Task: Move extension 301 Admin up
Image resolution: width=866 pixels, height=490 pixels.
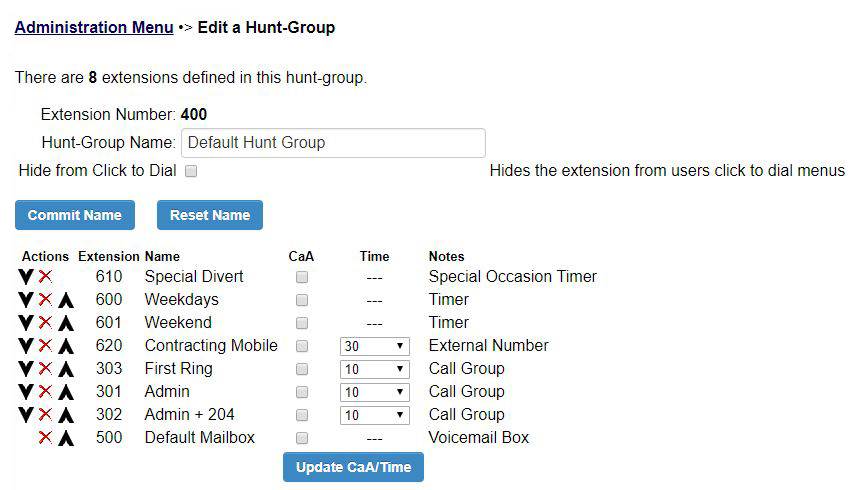Action: (66, 392)
